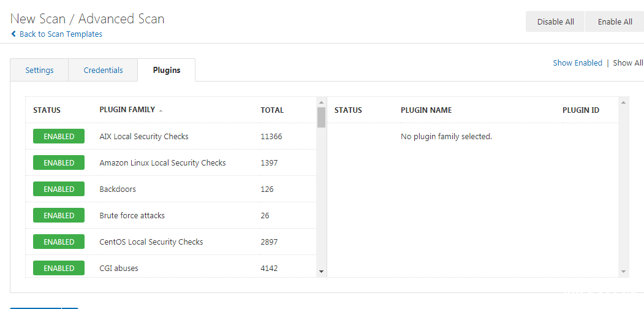Viewport: 644px width, 309px height.
Task: Click the Show Enabled link
Action: (577, 63)
